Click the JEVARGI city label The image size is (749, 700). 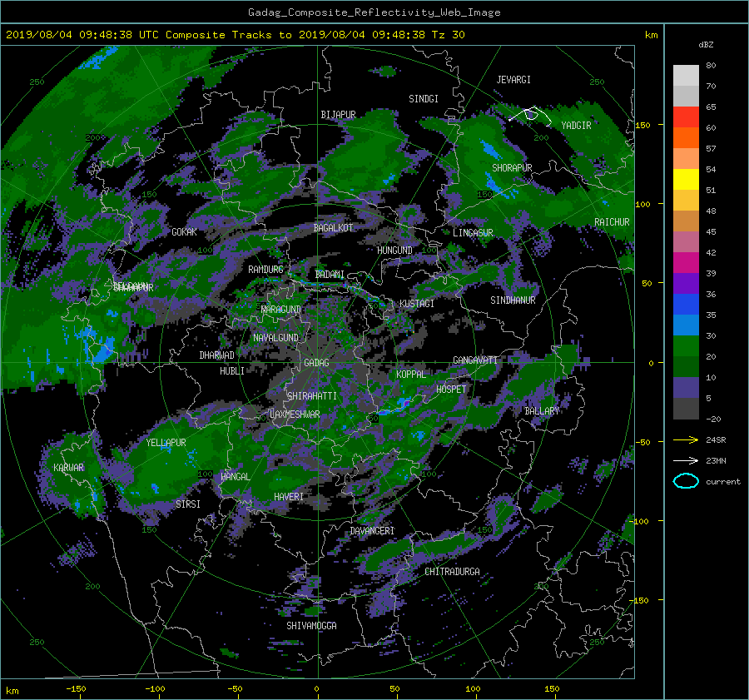(x=513, y=80)
